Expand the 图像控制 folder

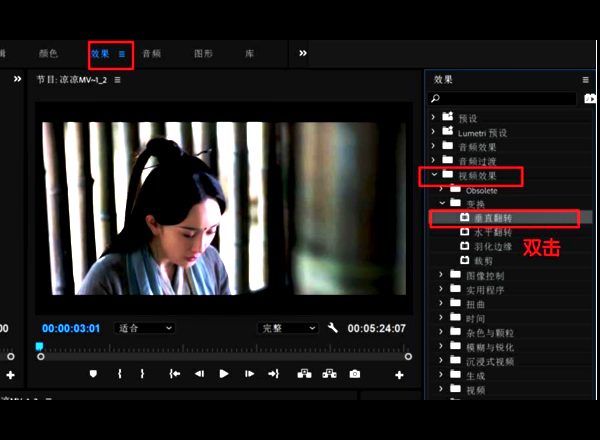tap(442, 274)
